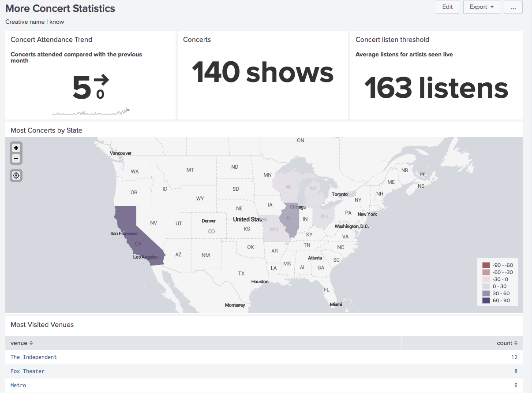The height and width of the screenshot is (393, 532).
Task: Click the count value 6
Action: click(516, 386)
